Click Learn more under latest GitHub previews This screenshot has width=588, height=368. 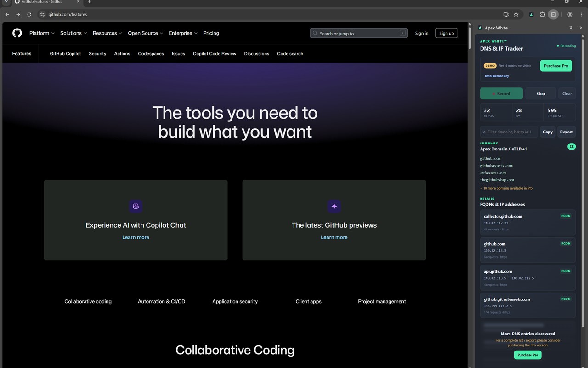tap(334, 237)
